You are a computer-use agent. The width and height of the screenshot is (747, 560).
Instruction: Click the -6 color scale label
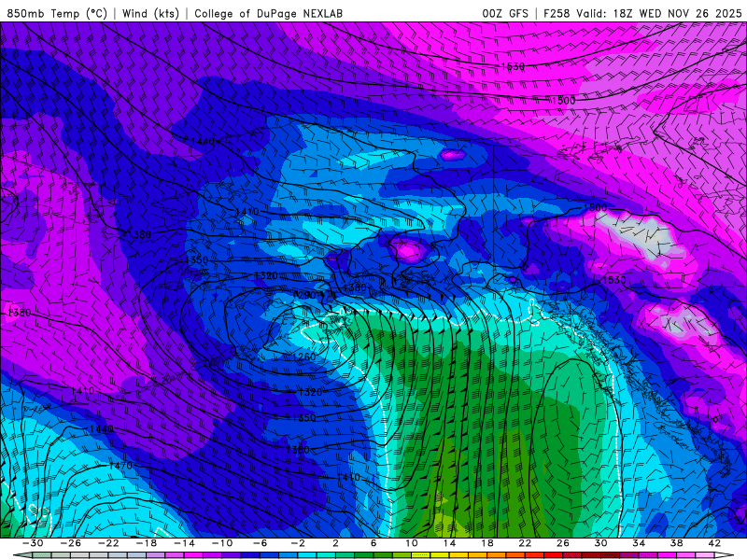[x=260, y=543]
